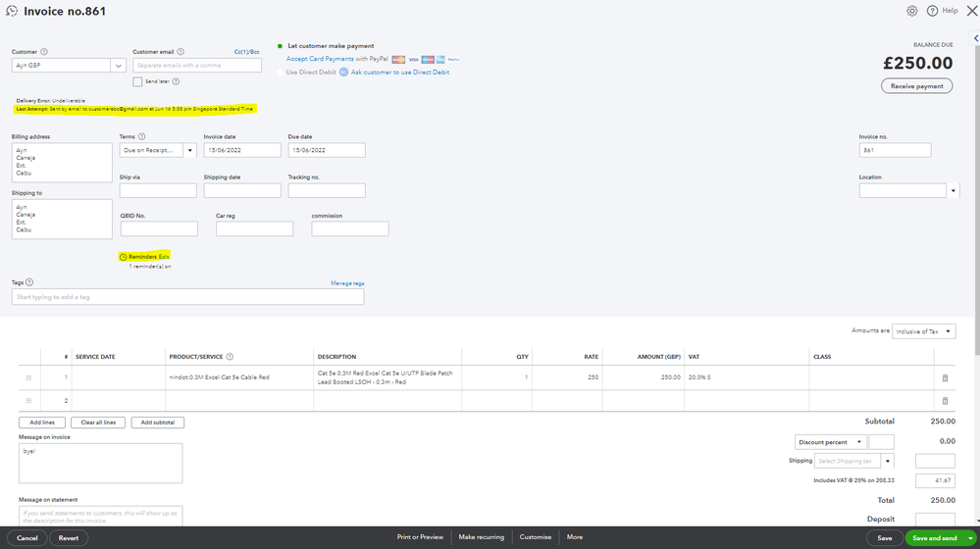This screenshot has height=549, width=980.
Task: Click the Invoice no. field showing 861
Action: click(x=895, y=150)
